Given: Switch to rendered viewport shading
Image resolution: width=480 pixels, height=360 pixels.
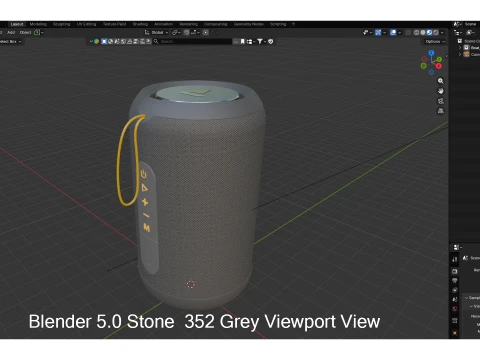Looking at the screenshot, I should click(x=436, y=32).
